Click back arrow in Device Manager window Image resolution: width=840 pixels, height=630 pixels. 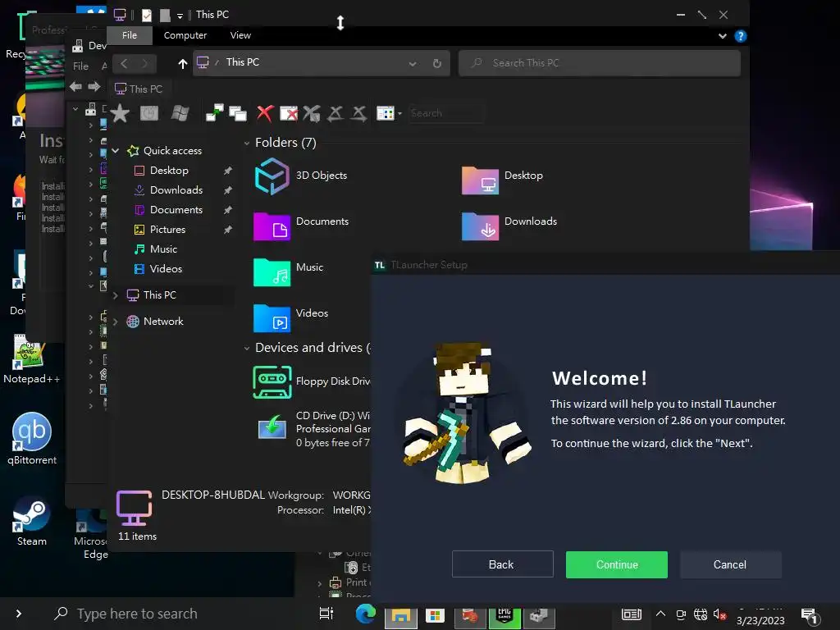(75, 87)
